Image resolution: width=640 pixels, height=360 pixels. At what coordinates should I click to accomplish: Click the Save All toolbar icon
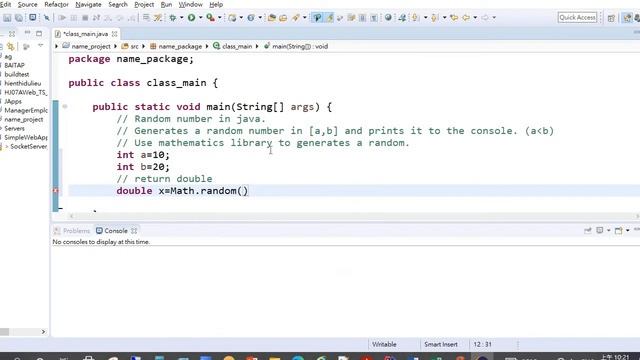tap(19, 18)
